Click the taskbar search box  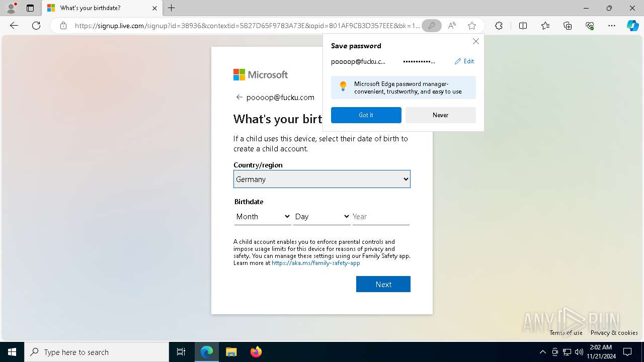97,352
